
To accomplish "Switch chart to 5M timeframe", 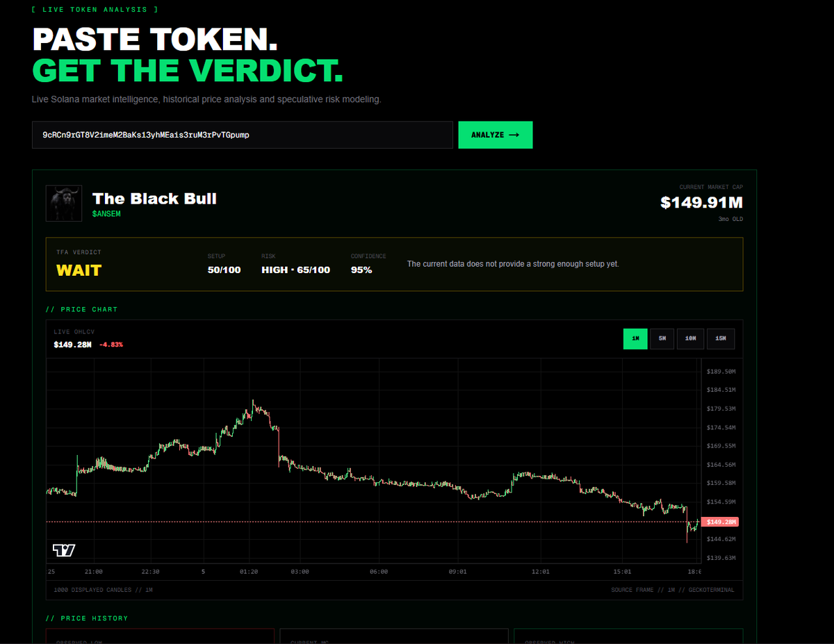I will (662, 338).
